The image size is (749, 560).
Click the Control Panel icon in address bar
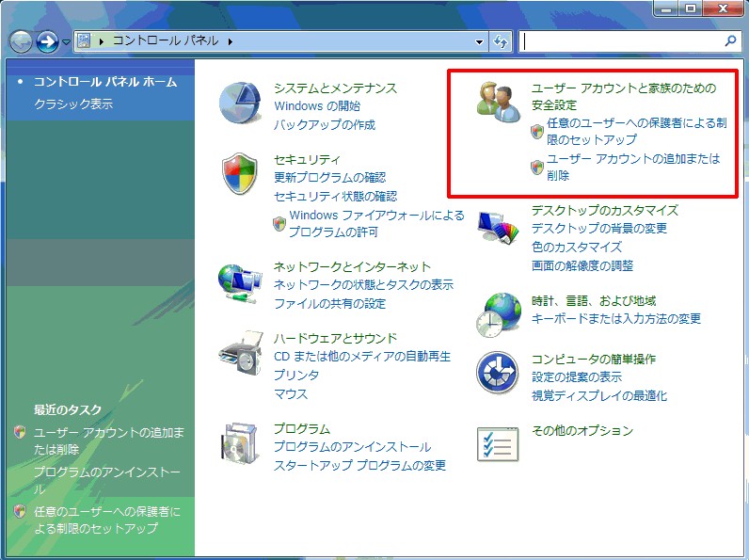click(84, 40)
